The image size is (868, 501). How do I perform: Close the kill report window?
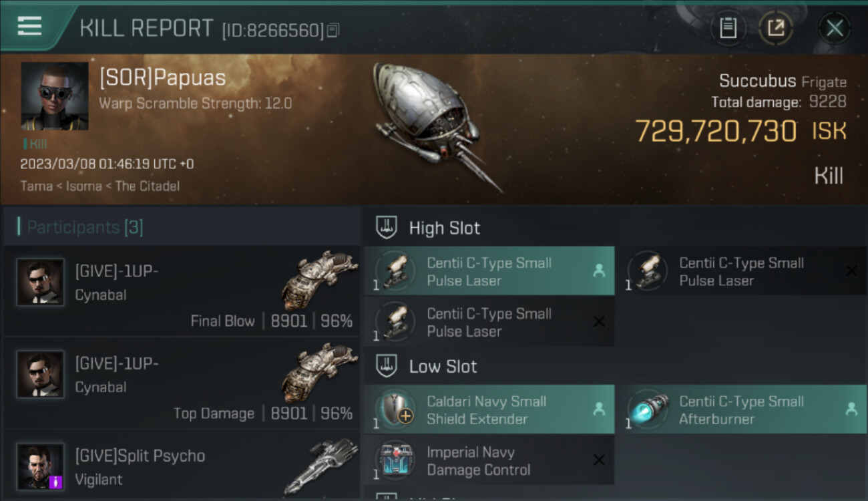coord(834,28)
